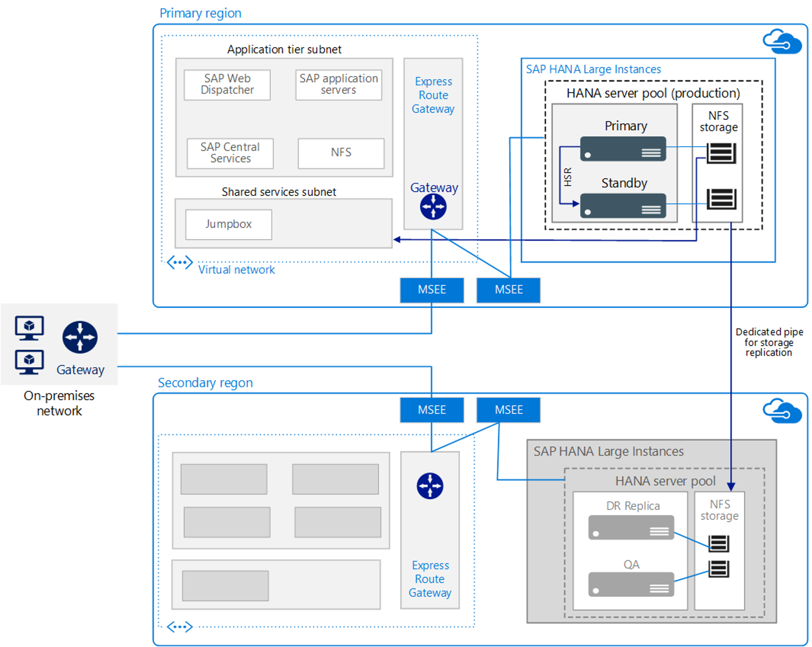Click the Standby label
Screen dimensions: 812x647
(624, 183)
